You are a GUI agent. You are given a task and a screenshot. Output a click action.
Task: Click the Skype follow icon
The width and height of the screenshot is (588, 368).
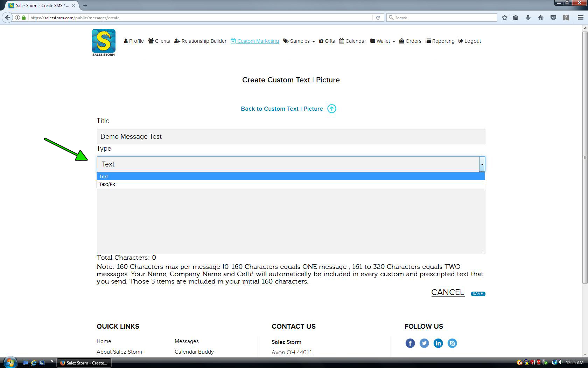[452, 343]
